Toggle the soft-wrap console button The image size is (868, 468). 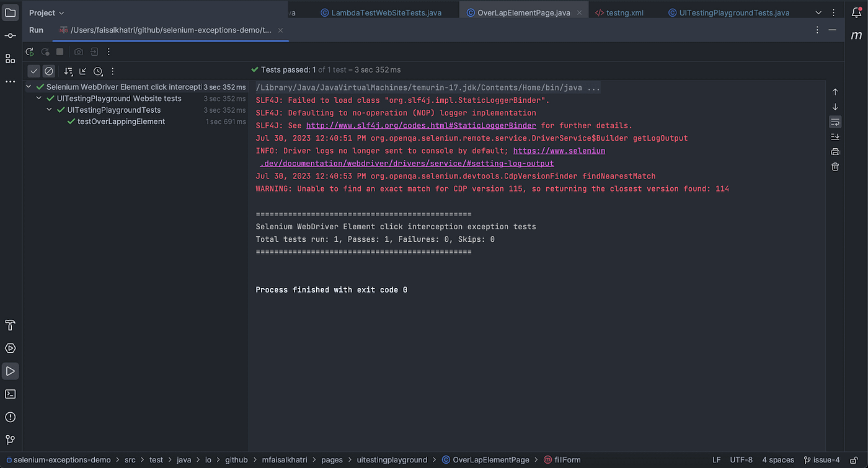[835, 121]
